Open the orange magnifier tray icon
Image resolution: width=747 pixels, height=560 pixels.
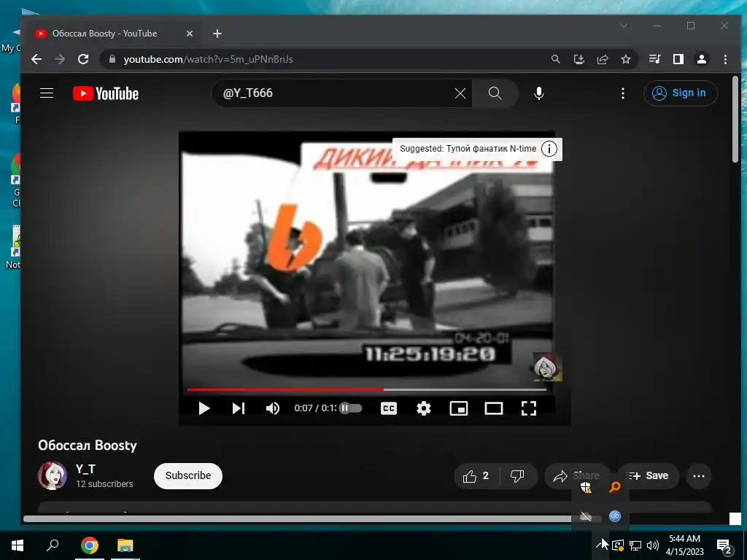click(x=615, y=487)
